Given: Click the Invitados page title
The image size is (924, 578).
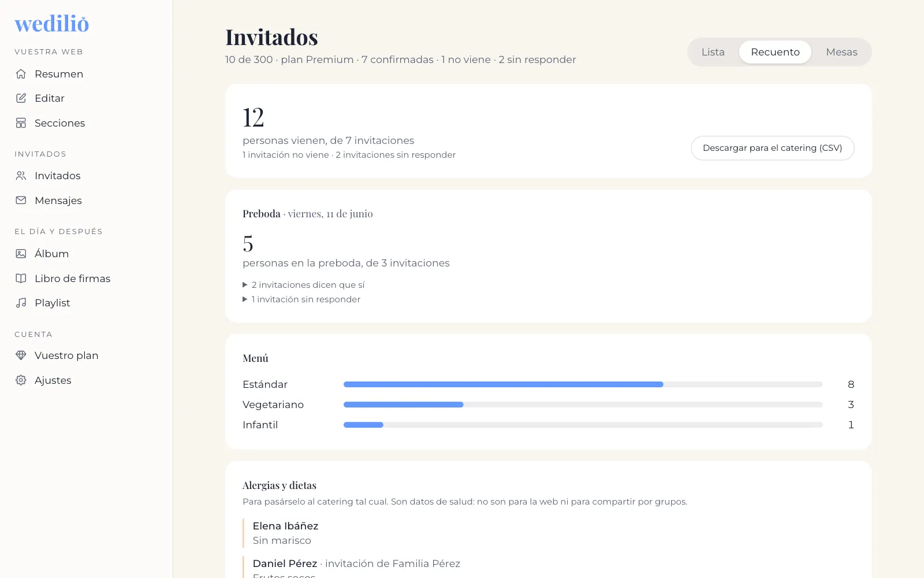Looking at the screenshot, I should pos(271,37).
